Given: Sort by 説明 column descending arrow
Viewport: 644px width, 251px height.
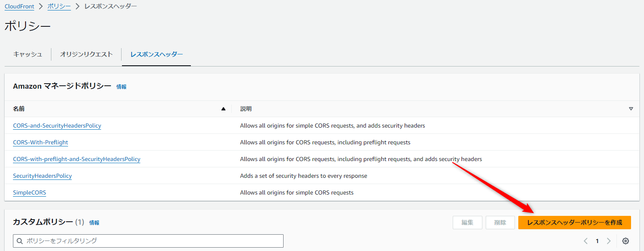Looking at the screenshot, I should (x=631, y=109).
